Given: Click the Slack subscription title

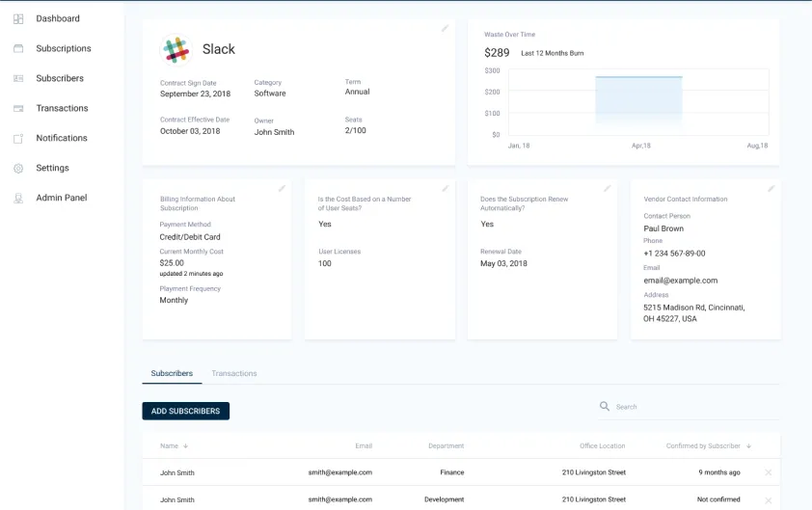Looking at the screenshot, I should pos(219,49).
